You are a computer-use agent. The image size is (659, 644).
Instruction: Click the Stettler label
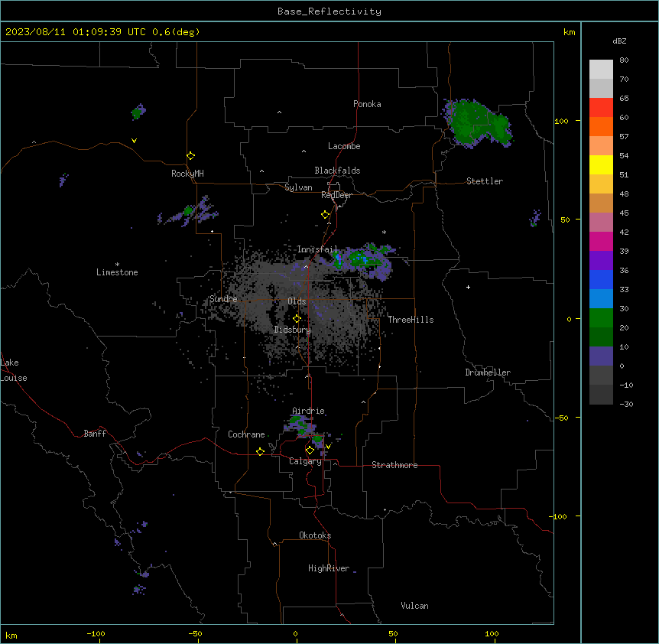[x=485, y=181]
